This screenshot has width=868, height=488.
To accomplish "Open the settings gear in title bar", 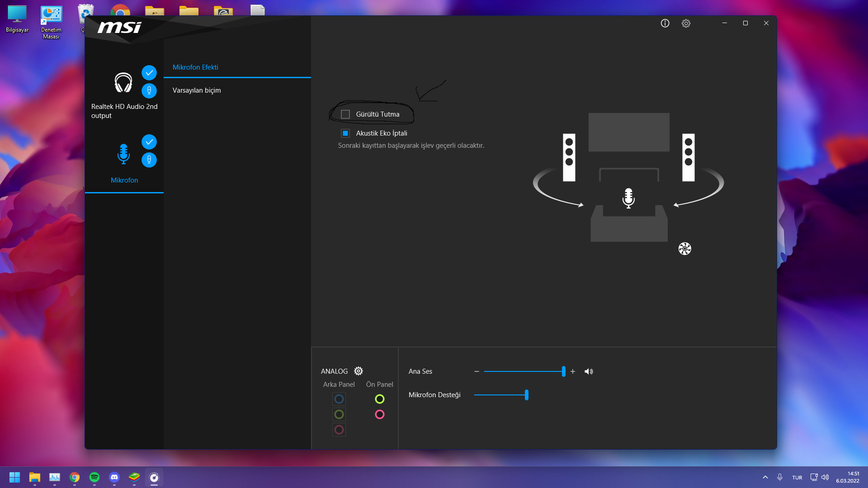I will [686, 23].
